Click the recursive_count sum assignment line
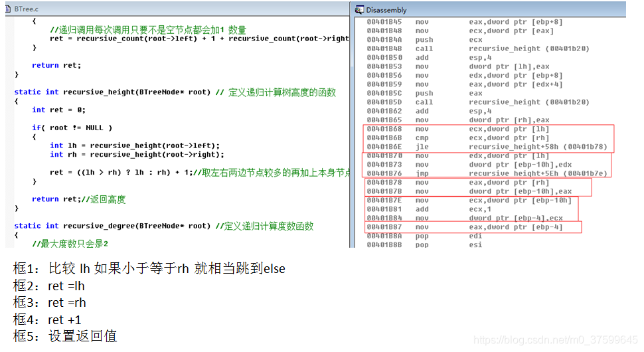The width and height of the screenshot is (644, 352). tap(200, 39)
